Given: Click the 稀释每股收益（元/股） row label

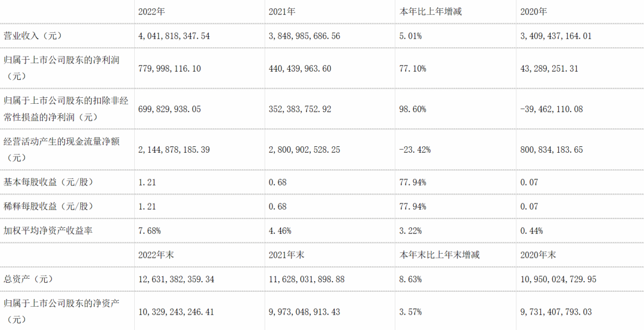Looking at the screenshot, I should point(50,206).
